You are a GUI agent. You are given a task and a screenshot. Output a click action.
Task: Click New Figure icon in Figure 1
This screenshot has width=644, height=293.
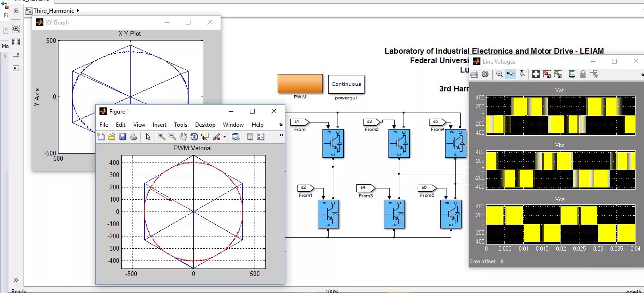(101, 137)
